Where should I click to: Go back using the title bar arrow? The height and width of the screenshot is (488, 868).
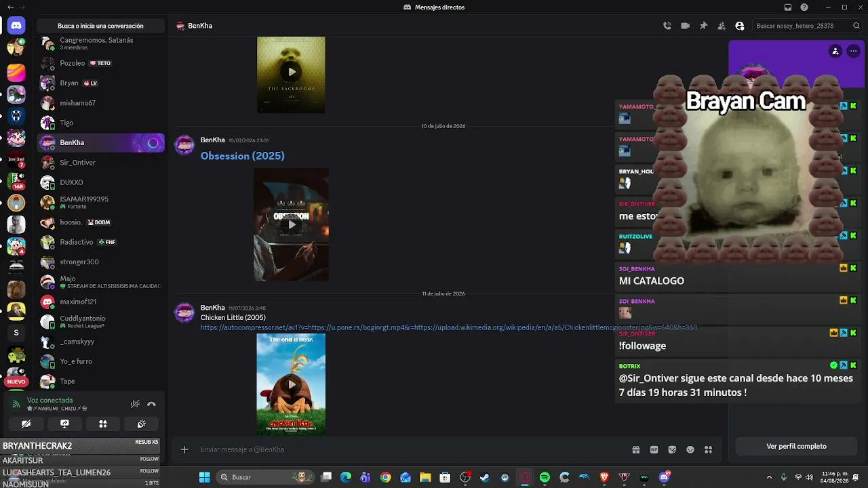point(11,7)
